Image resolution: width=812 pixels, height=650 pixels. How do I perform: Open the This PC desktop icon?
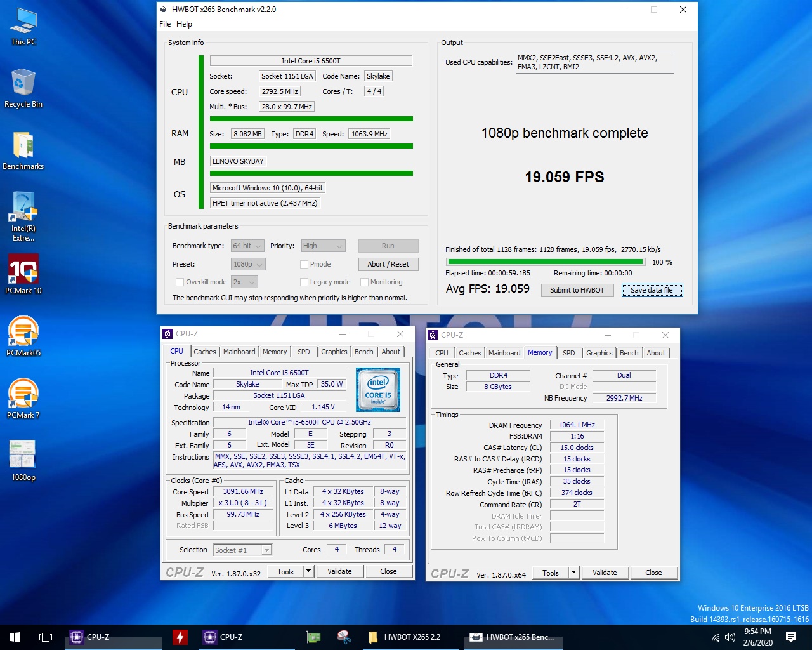pyautogui.click(x=23, y=27)
